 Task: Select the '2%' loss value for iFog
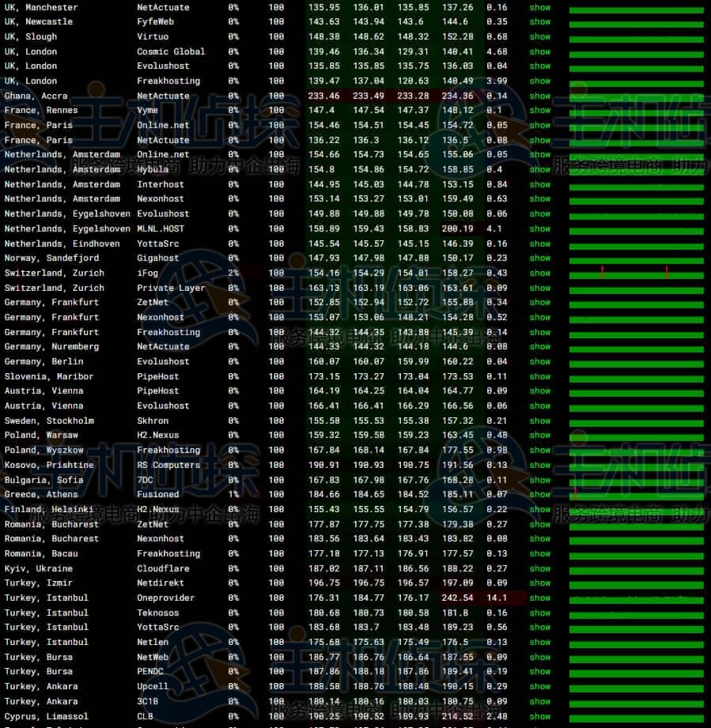(x=233, y=273)
